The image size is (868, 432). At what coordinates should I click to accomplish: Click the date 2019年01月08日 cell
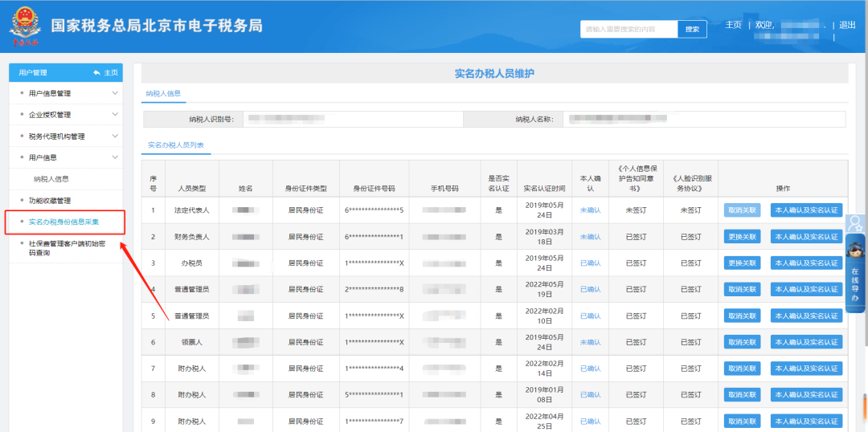pos(544,395)
